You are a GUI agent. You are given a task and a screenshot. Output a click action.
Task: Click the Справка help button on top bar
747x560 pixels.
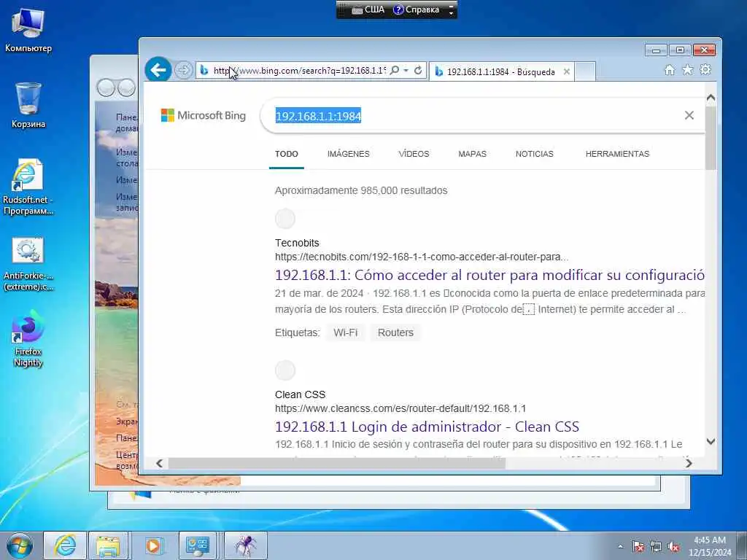pos(416,9)
